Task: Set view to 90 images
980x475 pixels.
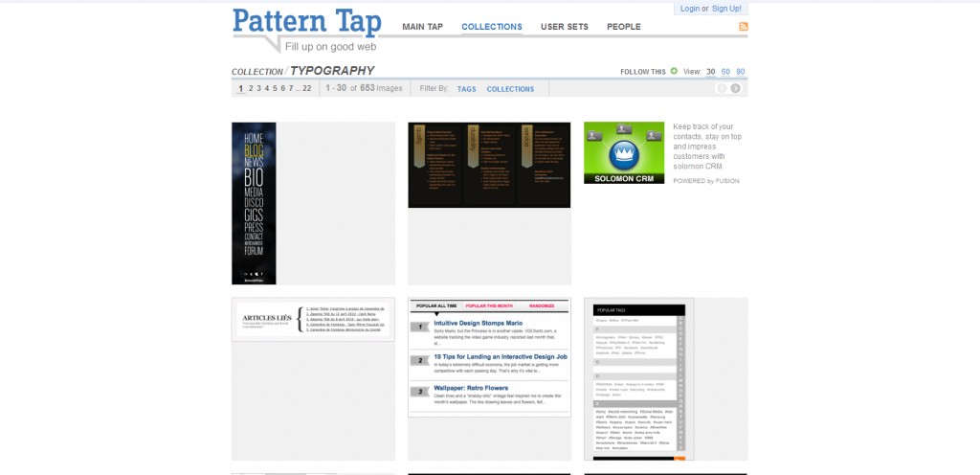Action: [x=740, y=72]
